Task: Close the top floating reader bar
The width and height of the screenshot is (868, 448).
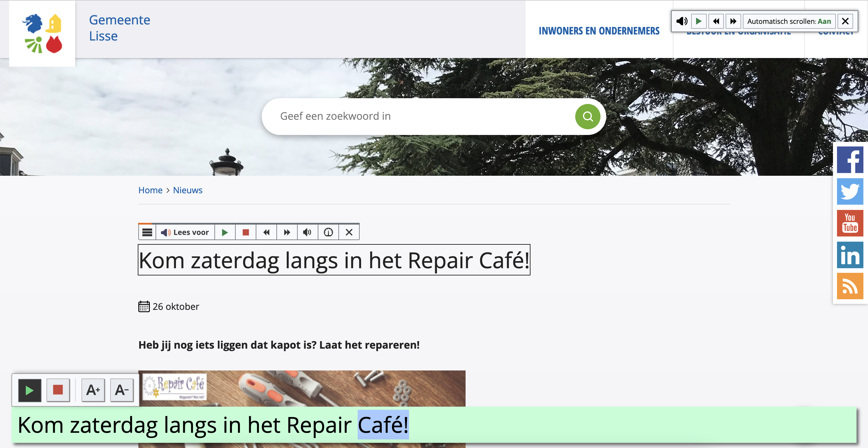Action: click(845, 21)
